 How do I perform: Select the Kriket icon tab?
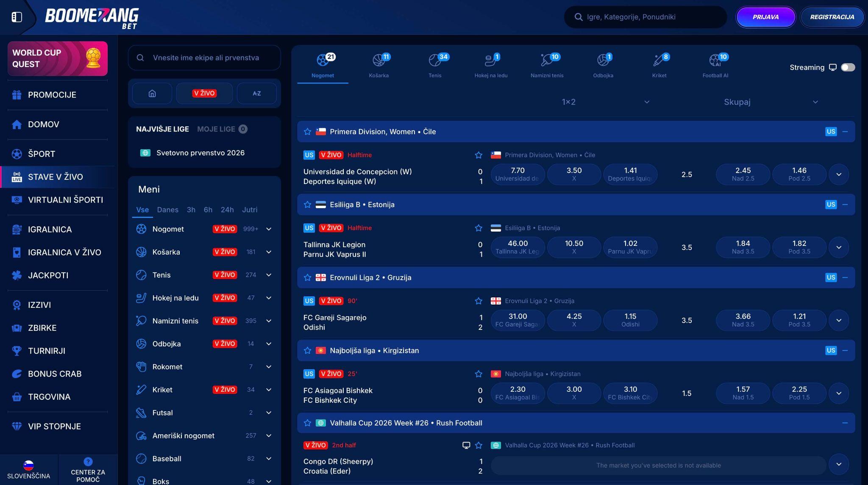tap(659, 65)
